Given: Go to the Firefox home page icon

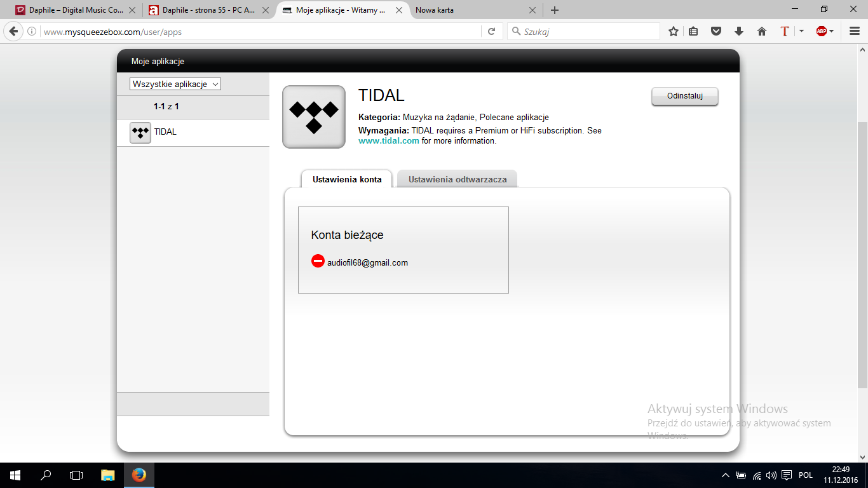Looking at the screenshot, I should coord(762,31).
